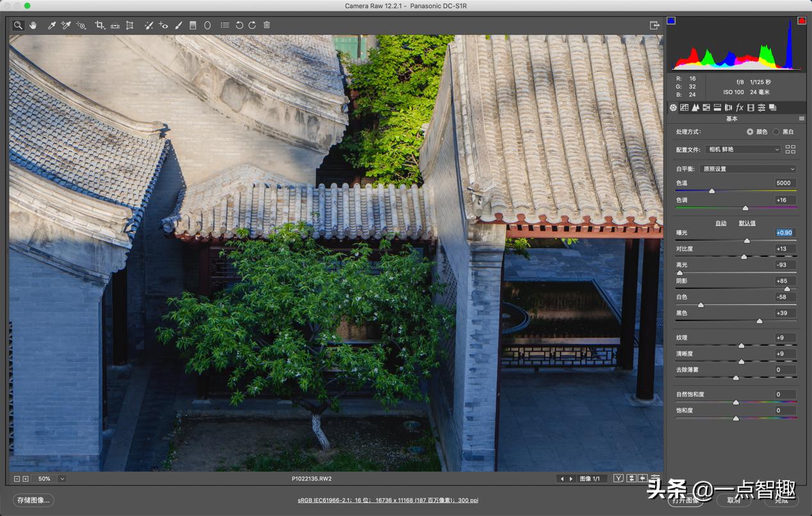The height and width of the screenshot is (516, 812).
Task: Switch to the Detail tab
Action: point(695,108)
